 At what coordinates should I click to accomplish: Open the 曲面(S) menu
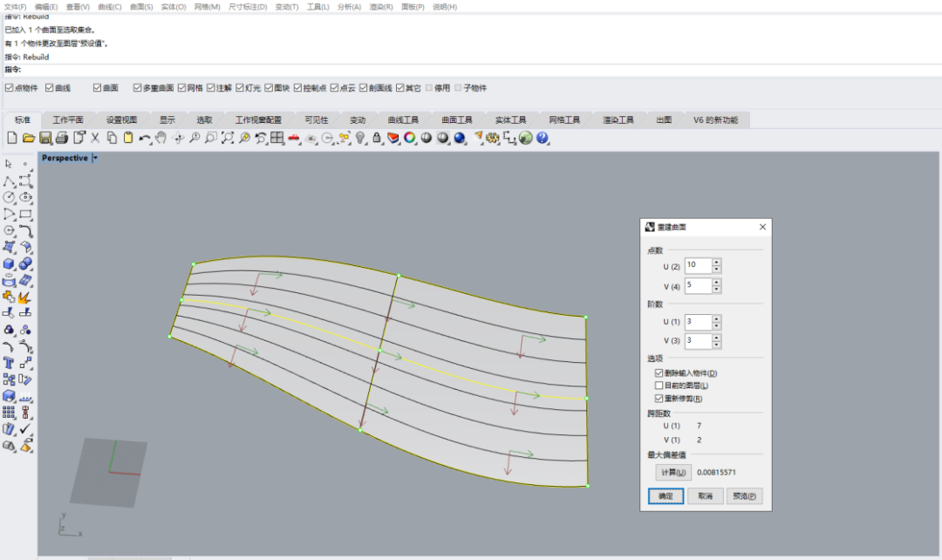point(141,6)
